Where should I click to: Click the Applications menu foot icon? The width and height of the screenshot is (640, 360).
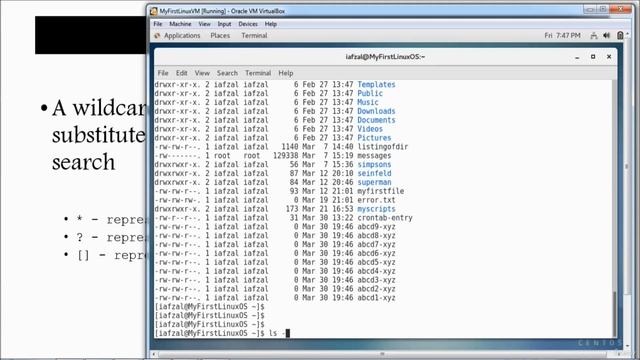pyautogui.click(x=157, y=36)
